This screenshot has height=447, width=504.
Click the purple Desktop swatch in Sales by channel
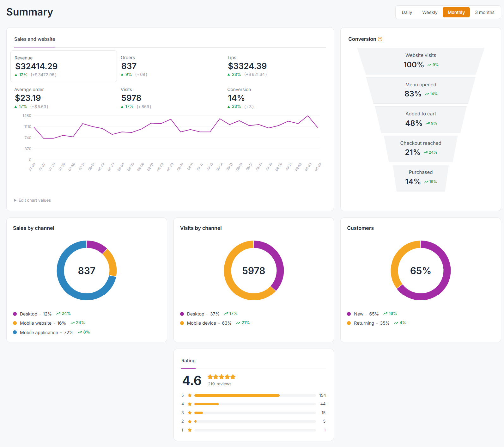(x=15, y=314)
